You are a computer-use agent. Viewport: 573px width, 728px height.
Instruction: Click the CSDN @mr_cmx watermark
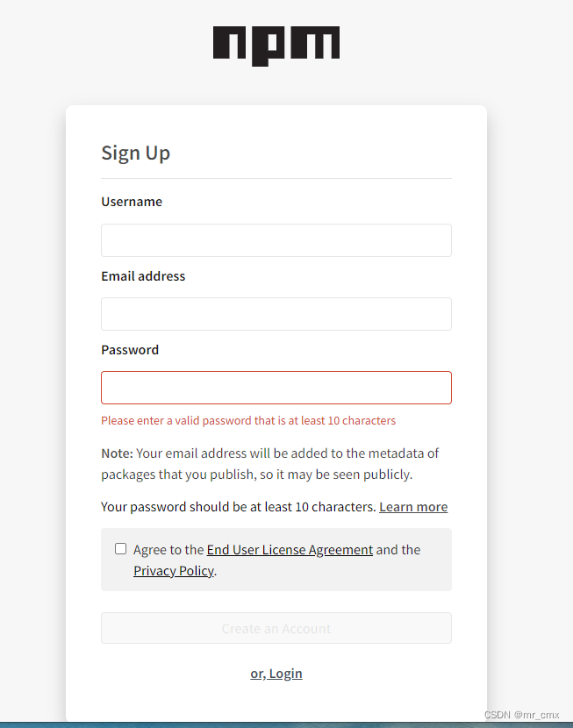[521, 716]
